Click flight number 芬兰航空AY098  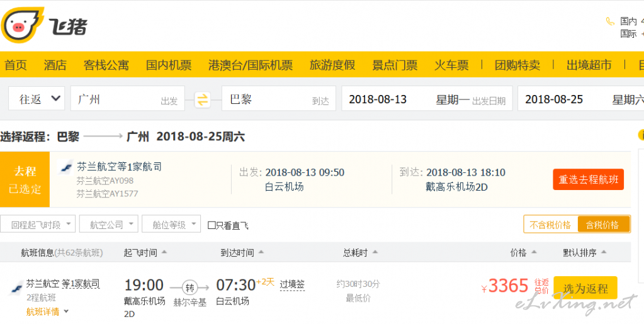click(105, 181)
